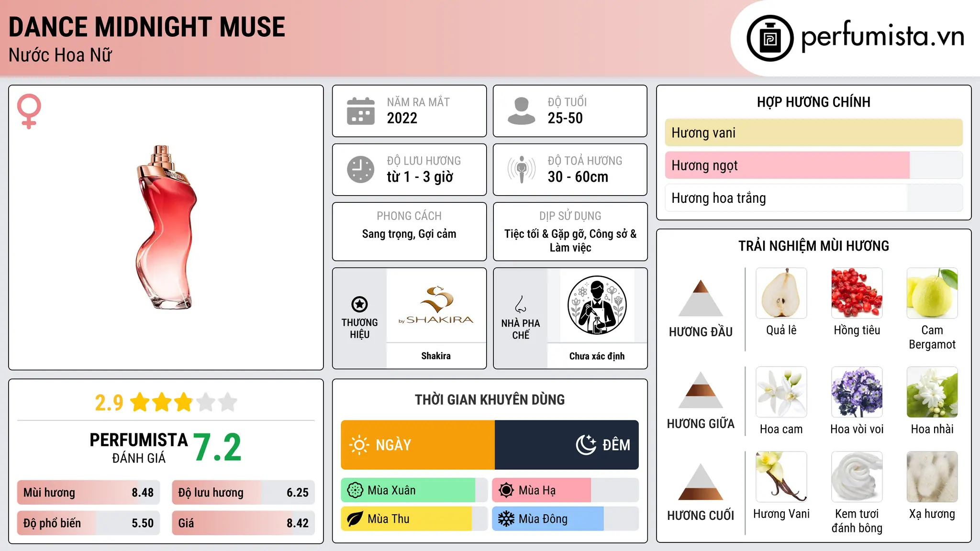This screenshot has height=551, width=980.
Task: Open the Hoa vòi voi note image
Action: coord(857,392)
